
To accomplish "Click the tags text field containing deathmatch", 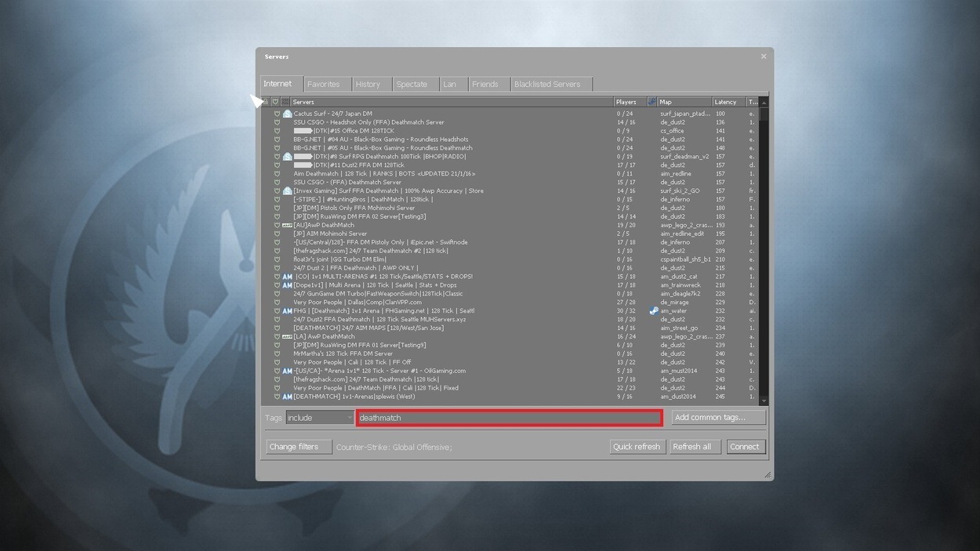I will point(509,418).
